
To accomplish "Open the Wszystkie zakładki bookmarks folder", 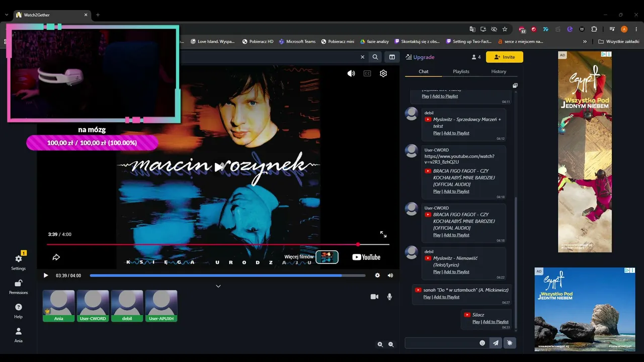I will (619, 41).
